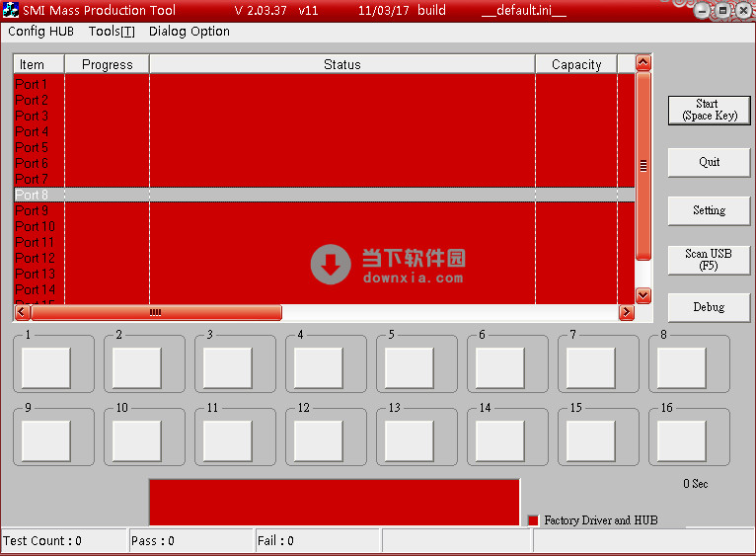Select the Port 10 row

click(x=324, y=227)
